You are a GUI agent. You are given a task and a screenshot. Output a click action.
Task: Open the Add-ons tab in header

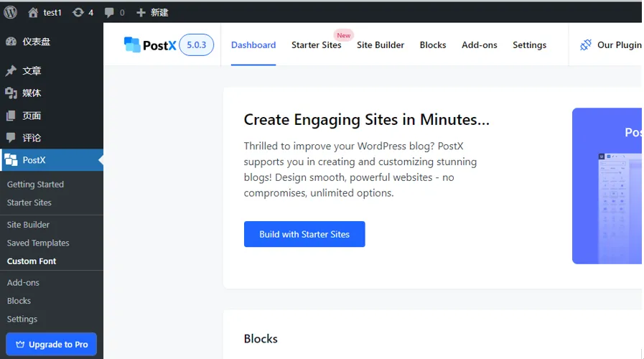[x=479, y=45]
